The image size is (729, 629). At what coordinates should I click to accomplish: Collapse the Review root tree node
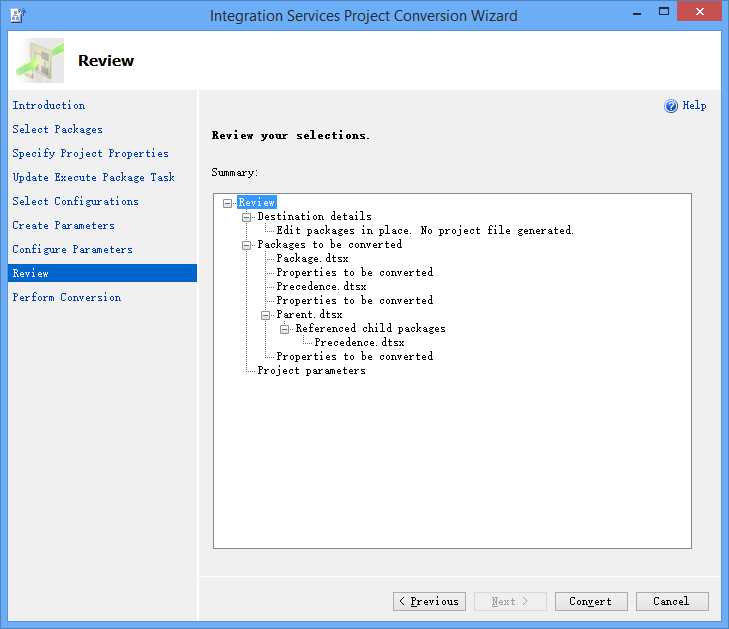(x=228, y=203)
